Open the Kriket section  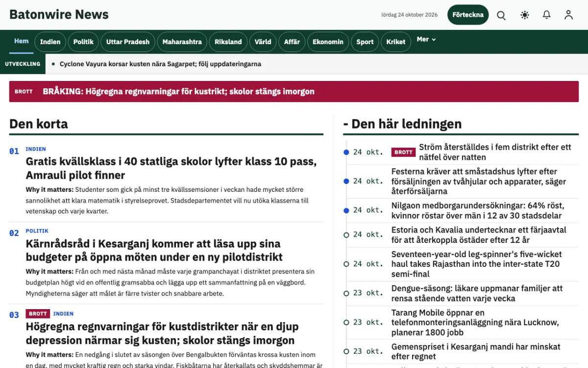coord(396,42)
